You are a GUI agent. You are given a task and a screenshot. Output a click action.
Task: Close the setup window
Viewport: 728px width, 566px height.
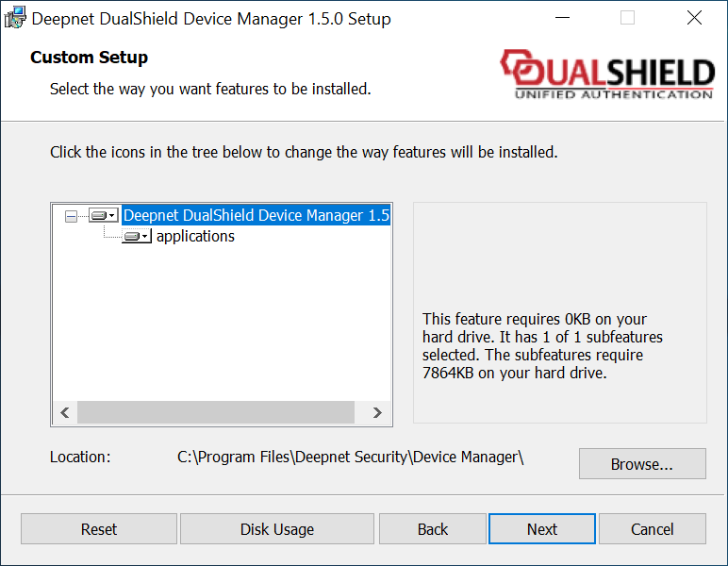point(694,18)
